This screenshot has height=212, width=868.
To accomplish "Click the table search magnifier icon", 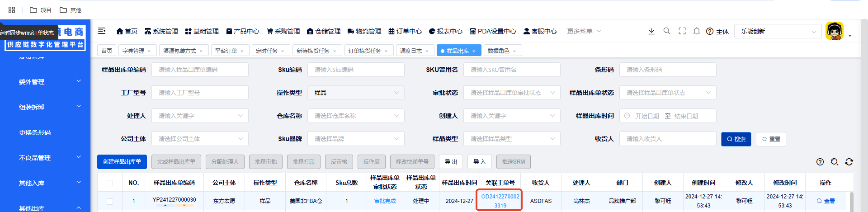I will [835, 162].
